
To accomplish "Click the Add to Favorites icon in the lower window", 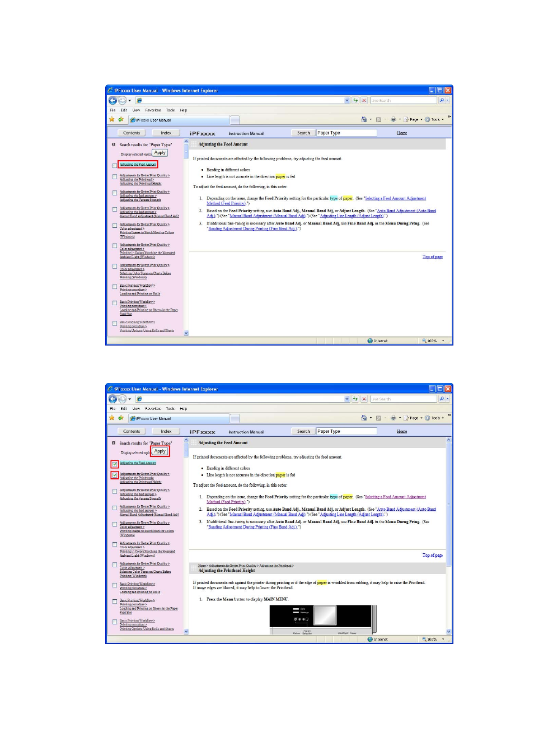I will [x=120, y=418].
